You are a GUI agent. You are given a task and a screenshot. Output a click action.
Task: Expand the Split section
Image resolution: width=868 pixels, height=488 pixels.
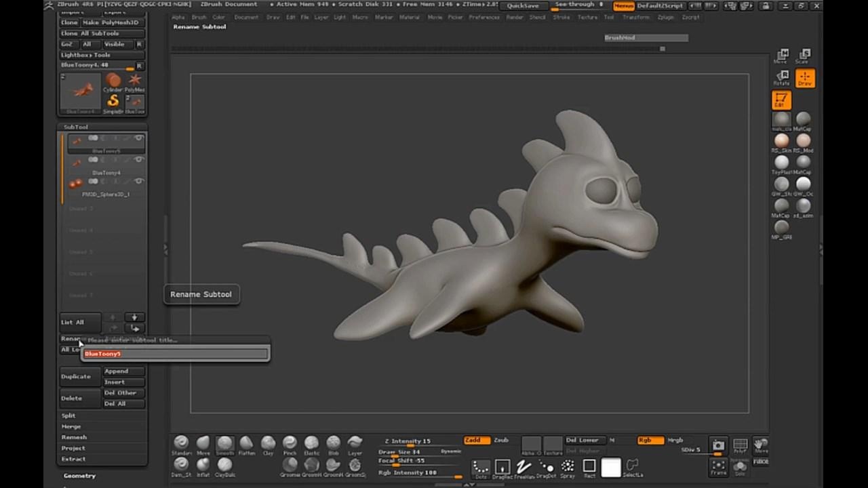click(68, 415)
